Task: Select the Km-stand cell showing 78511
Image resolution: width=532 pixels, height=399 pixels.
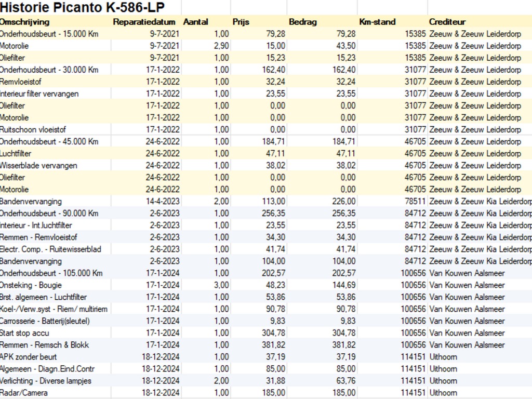Action: click(x=415, y=202)
